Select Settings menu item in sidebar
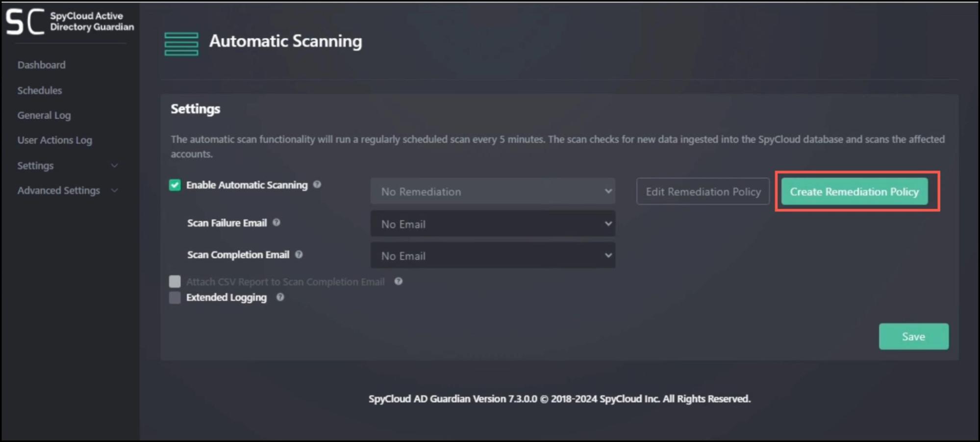This screenshot has width=980, height=442. pos(35,166)
